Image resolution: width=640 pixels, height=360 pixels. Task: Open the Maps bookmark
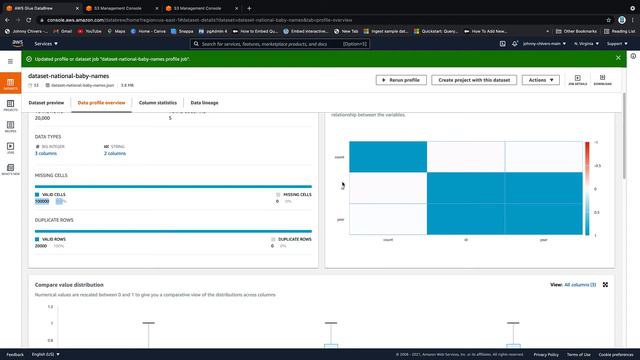(116, 31)
